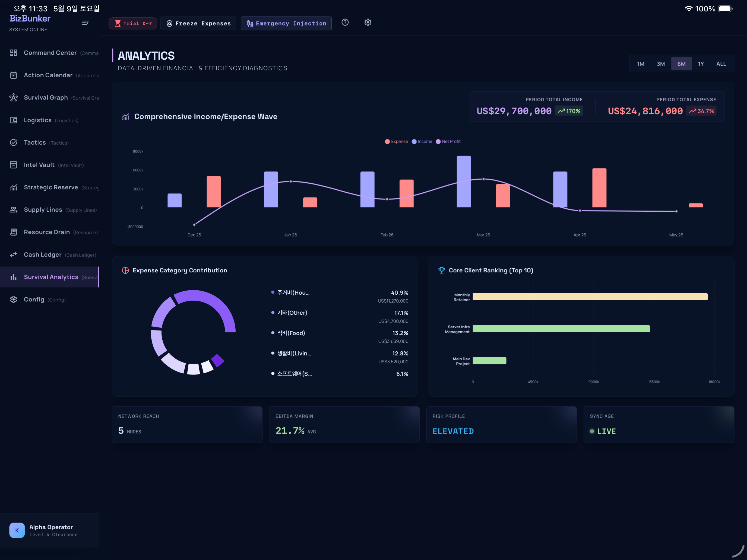The height and width of the screenshot is (560, 747).
Task: Open help via question mark icon
Action: (x=345, y=22)
